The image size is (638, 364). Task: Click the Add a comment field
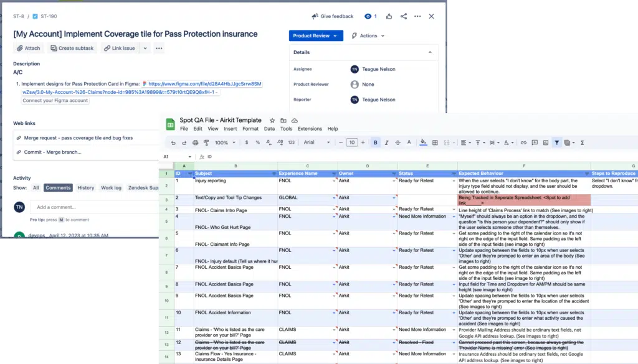[95, 207]
